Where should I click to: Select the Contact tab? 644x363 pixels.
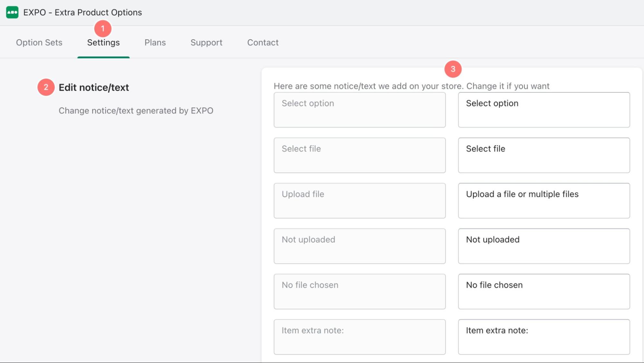click(x=263, y=42)
